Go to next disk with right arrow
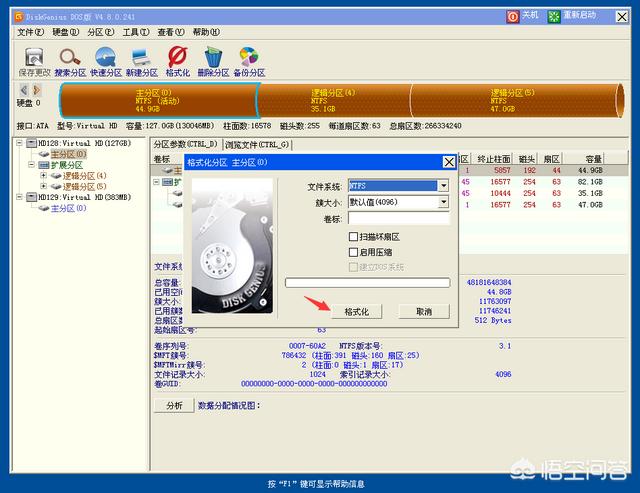 tap(37, 89)
